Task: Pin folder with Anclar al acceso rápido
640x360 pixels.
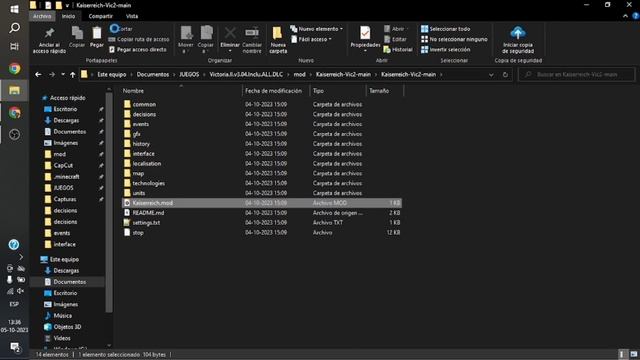Action: pos(49,40)
